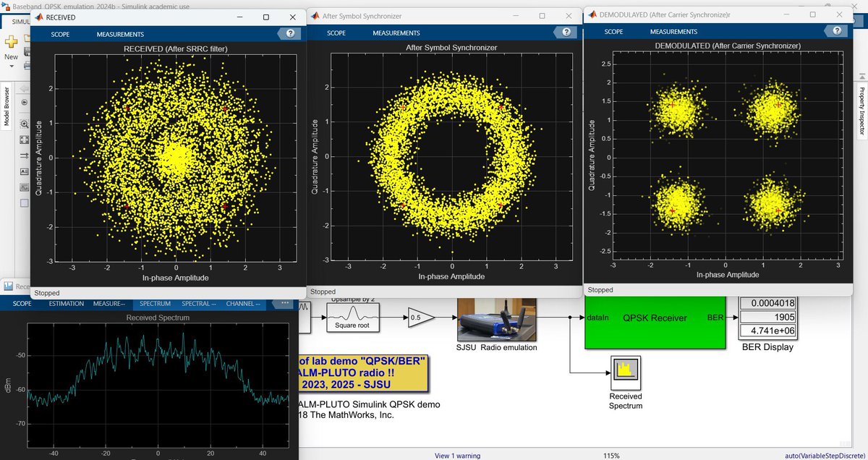Expand overflow tabs in Received Spectrum window
The height and width of the screenshot is (460, 868).
coord(284,303)
